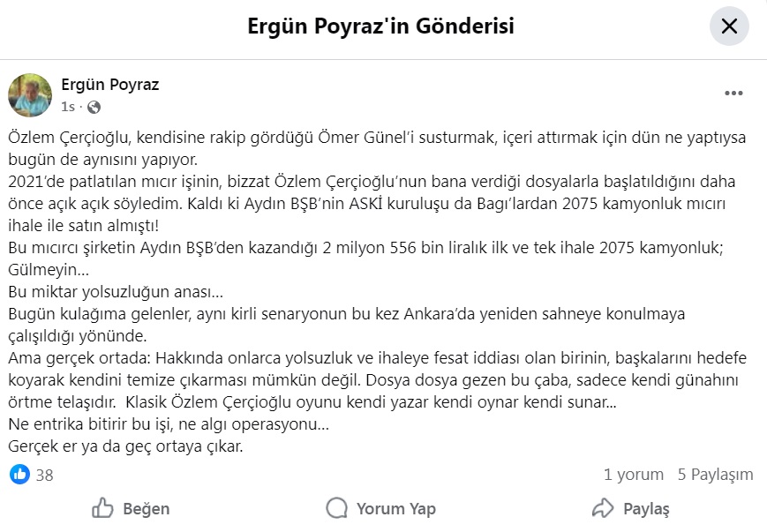This screenshot has height=532, width=767.
Task: Click the "1s" post timestamp
Action: click(x=68, y=107)
